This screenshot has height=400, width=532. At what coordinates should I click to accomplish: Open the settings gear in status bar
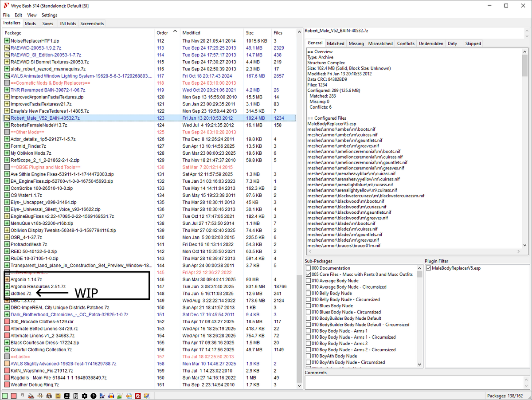tap(85, 396)
